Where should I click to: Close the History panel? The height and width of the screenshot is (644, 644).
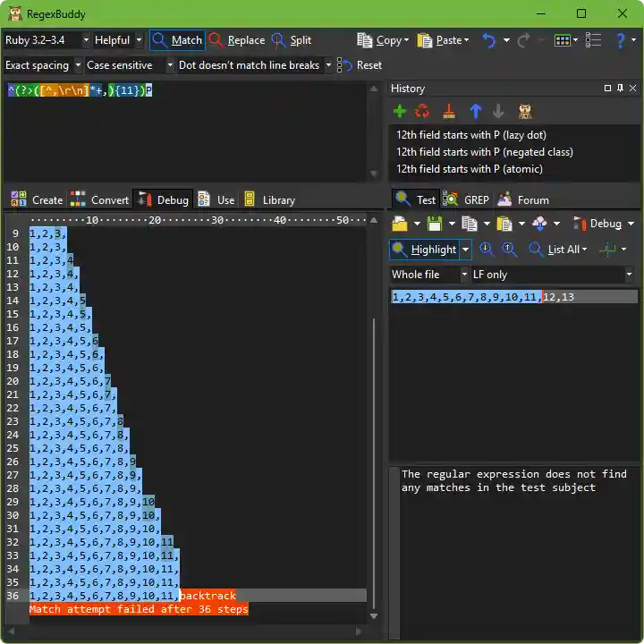(x=633, y=88)
